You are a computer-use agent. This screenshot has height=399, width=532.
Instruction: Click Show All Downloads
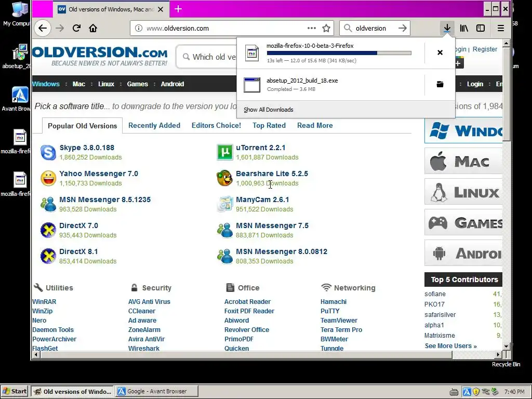pyautogui.click(x=269, y=110)
